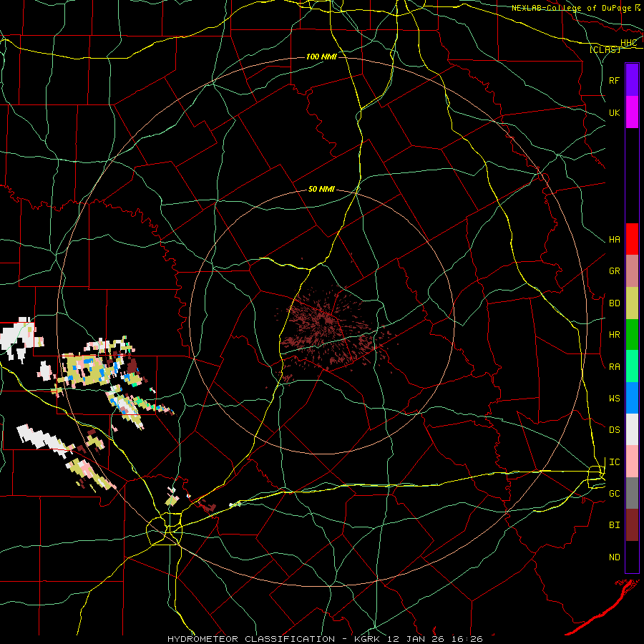Click the 16:26 timestamp
The width and height of the screenshot is (644, 644).
(469, 639)
